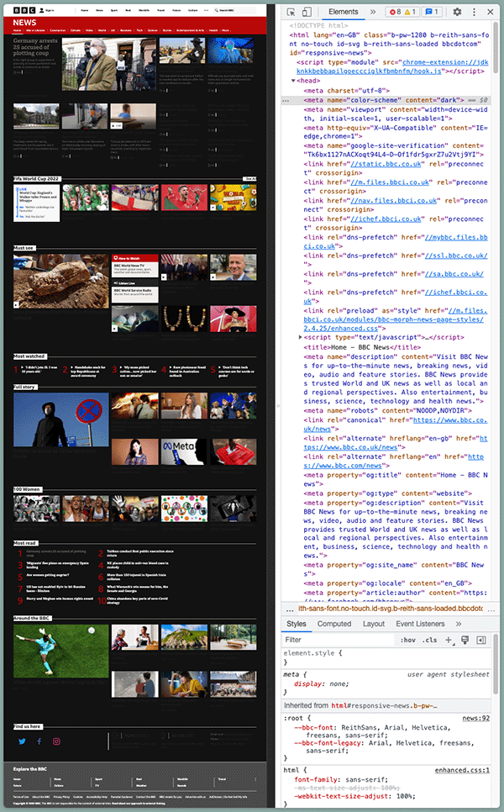Open the enhanced.css:1 source link
Viewport: 504px width, 812px height.
pos(462,770)
